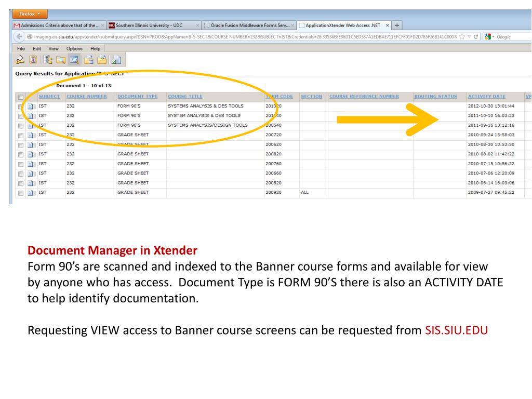Open document icon for term 200620 row
This screenshot has height=399, width=532.
[x=32, y=145]
